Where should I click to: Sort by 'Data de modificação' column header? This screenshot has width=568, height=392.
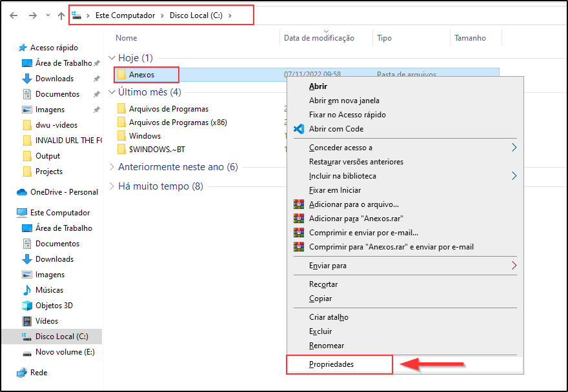coord(319,38)
